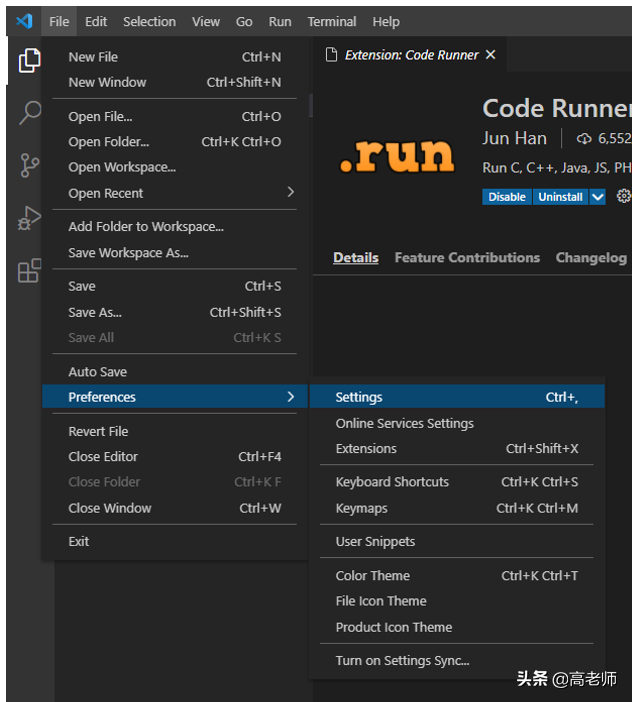Select Open Workspace... menu entry

[175, 167]
